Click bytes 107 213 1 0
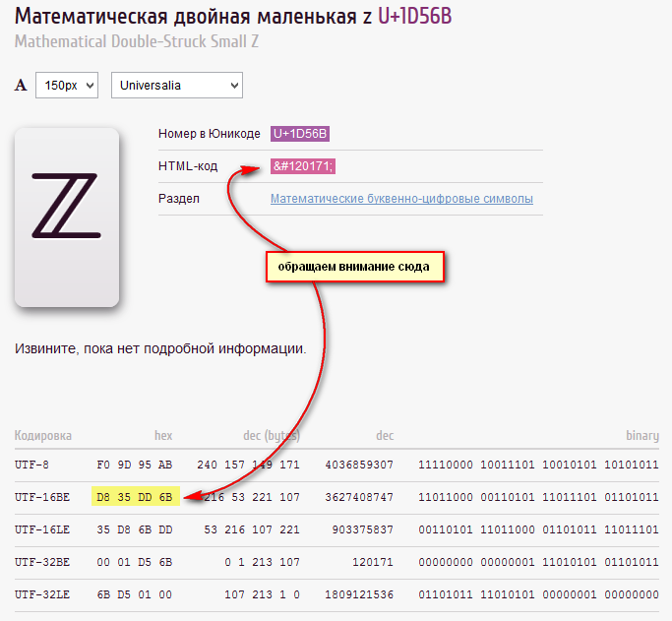Viewport: 672px width, 621px height. (x=263, y=594)
